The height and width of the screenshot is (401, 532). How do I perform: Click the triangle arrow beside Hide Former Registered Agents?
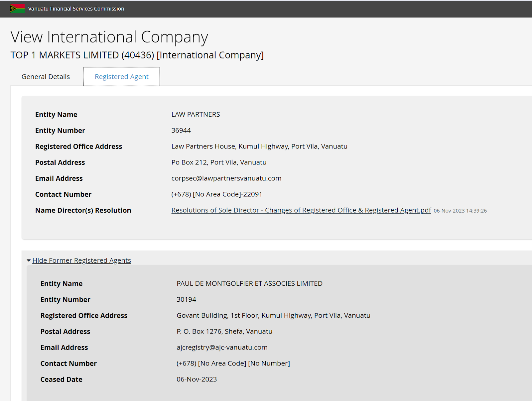(29, 260)
